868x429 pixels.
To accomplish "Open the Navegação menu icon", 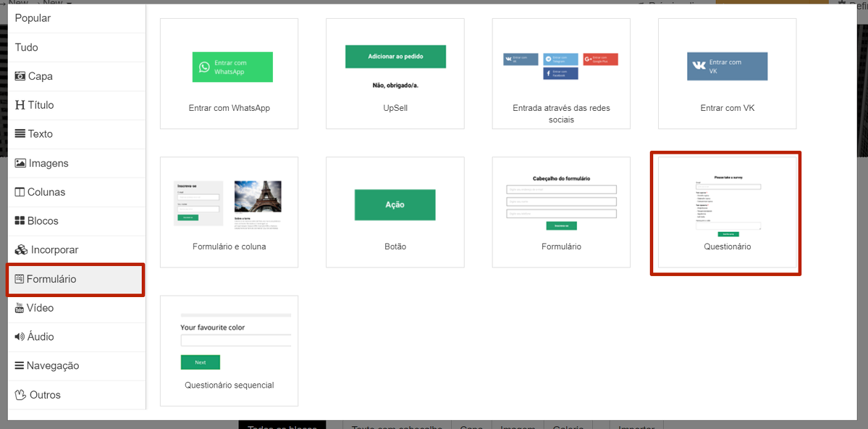I will (20, 366).
